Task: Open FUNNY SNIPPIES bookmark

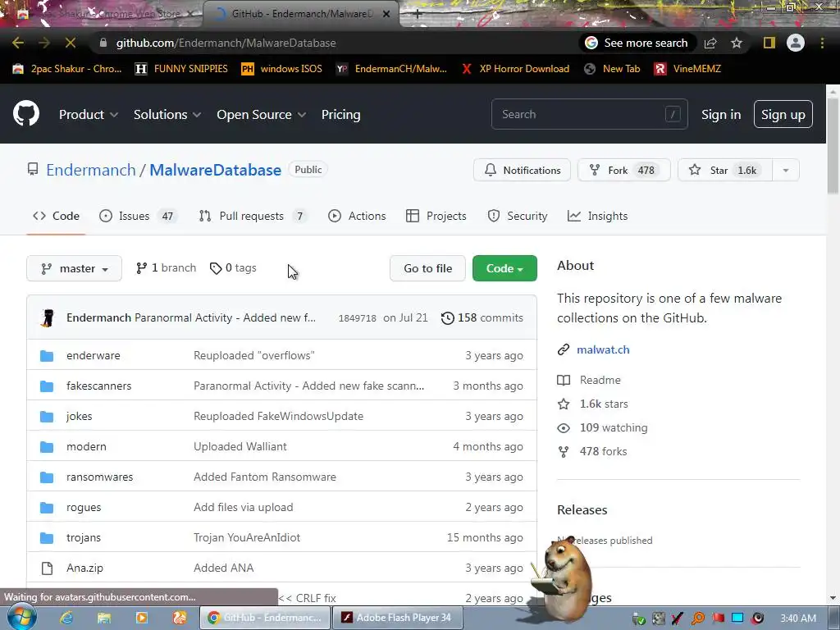Action: coord(181,69)
